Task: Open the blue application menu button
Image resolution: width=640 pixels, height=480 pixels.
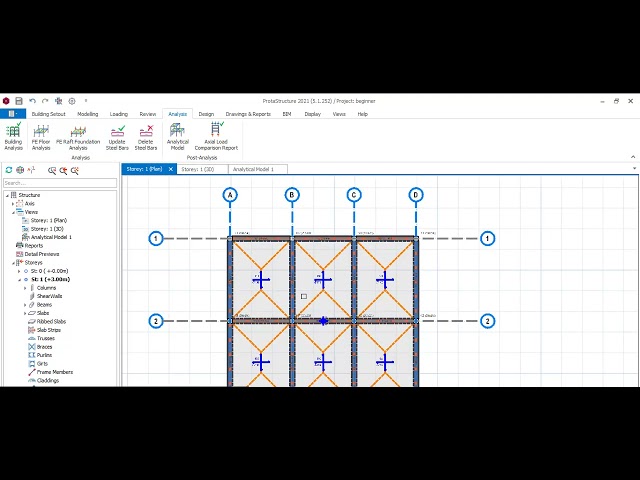Action: [13, 114]
